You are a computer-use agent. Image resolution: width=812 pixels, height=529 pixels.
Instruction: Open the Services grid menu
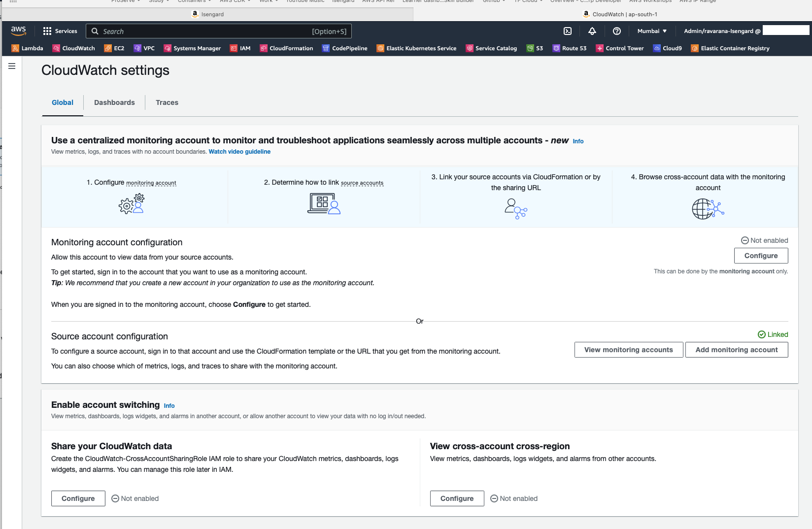60,31
